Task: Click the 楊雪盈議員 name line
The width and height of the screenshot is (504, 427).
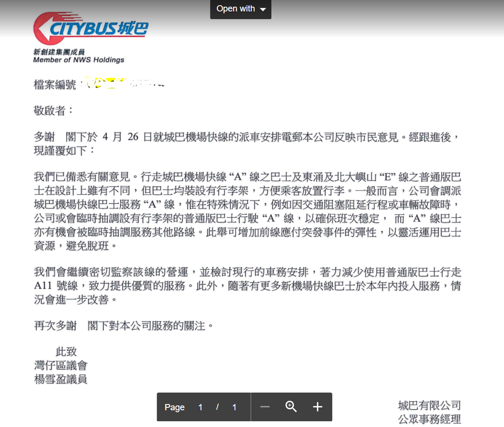Action: (61, 380)
